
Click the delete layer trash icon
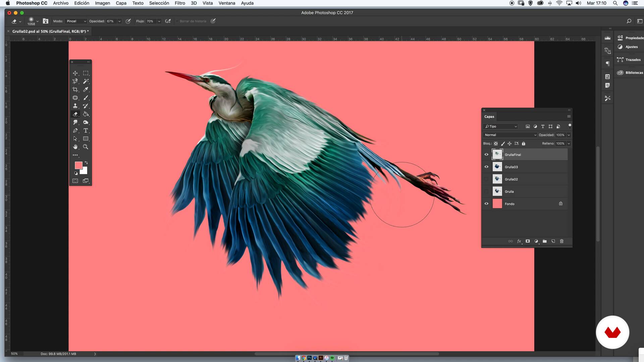(562, 241)
